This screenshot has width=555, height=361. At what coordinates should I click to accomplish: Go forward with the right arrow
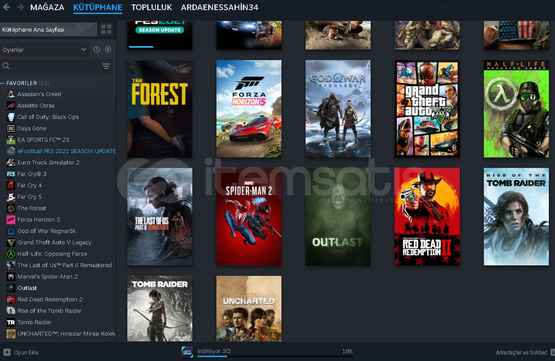tap(20, 7)
